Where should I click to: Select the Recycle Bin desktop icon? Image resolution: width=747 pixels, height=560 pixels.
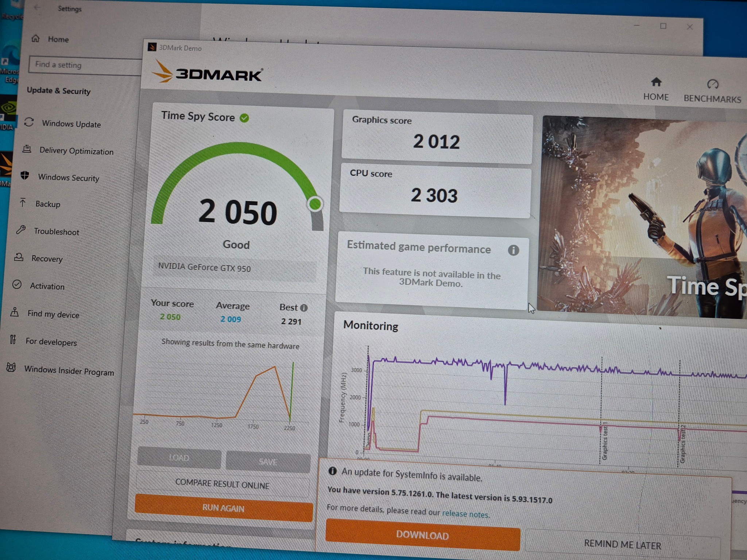11,11
